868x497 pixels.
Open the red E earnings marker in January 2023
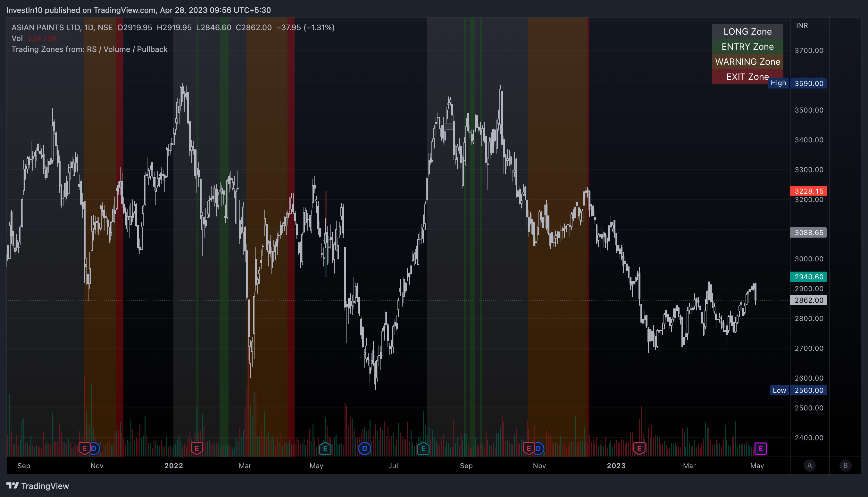click(639, 449)
